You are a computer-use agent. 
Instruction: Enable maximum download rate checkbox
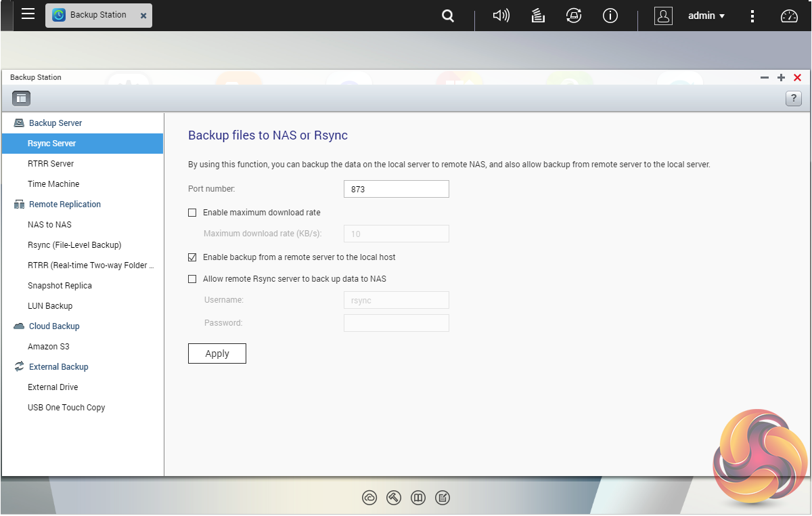pos(192,213)
